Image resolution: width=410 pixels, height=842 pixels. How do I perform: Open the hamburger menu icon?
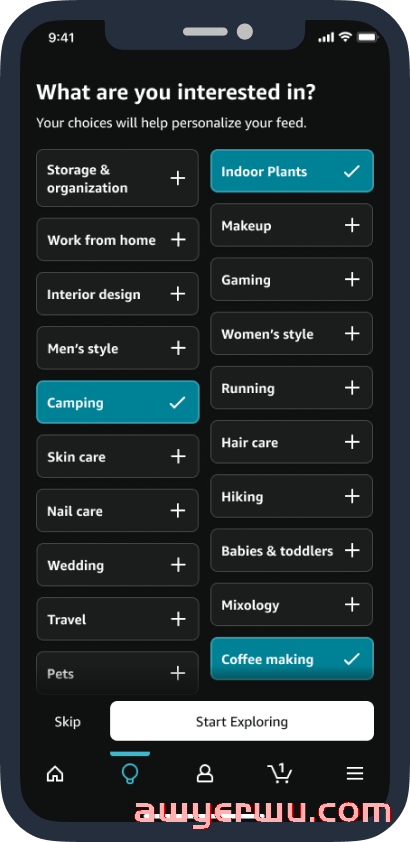pos(355,773)
